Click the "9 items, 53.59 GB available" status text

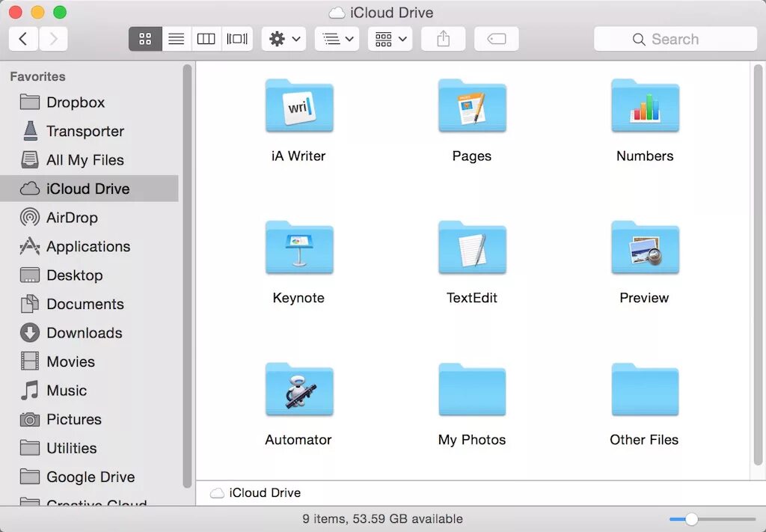(x=382, y=519)
